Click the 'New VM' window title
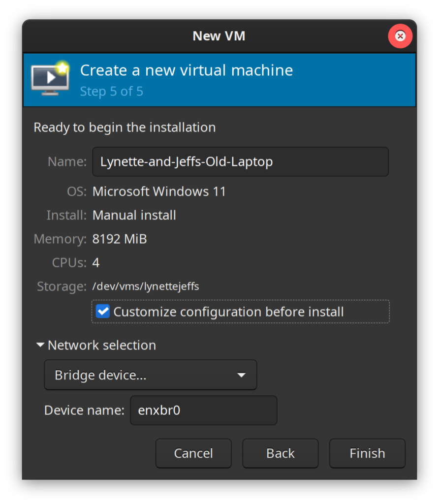Screen dimensions: 439x504 tap(219, 36)
